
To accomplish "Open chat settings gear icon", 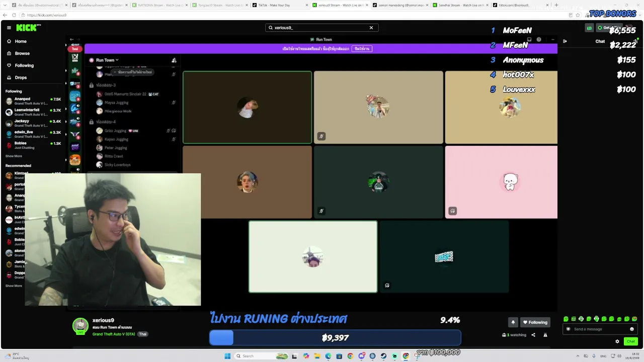I will (x=617, y=341).
